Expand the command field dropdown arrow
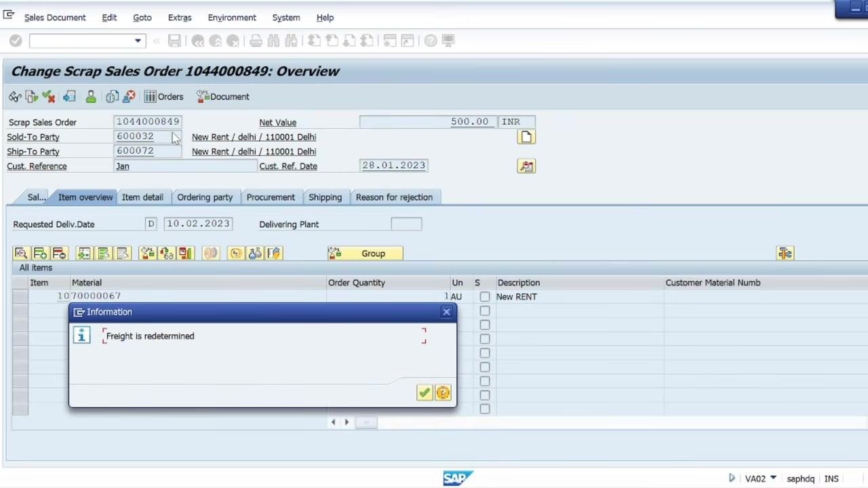Image resolution: width=868 pixels, height=488 pixels. [138, 41]
